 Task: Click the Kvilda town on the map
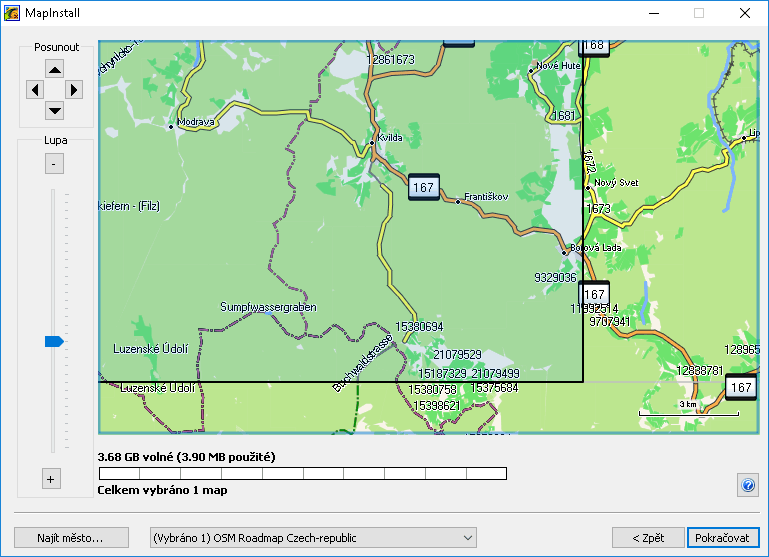coord(372,143)
